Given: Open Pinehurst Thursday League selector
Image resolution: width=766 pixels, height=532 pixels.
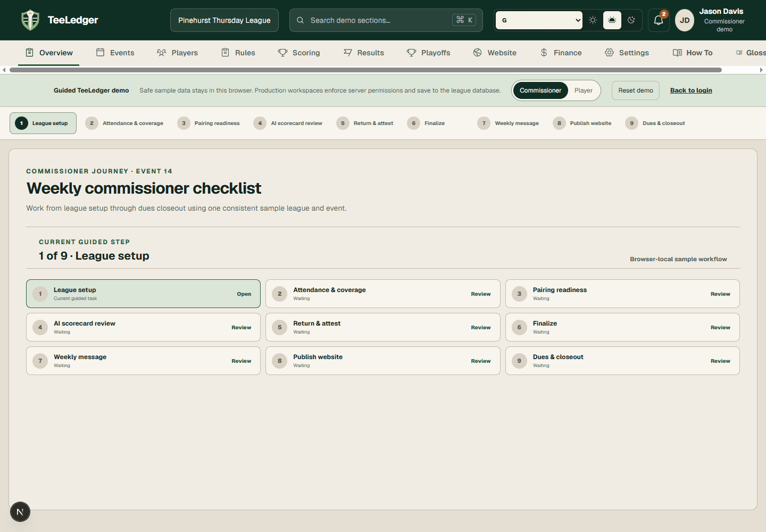Looking at the screenshot, I should tap(224, 20).
